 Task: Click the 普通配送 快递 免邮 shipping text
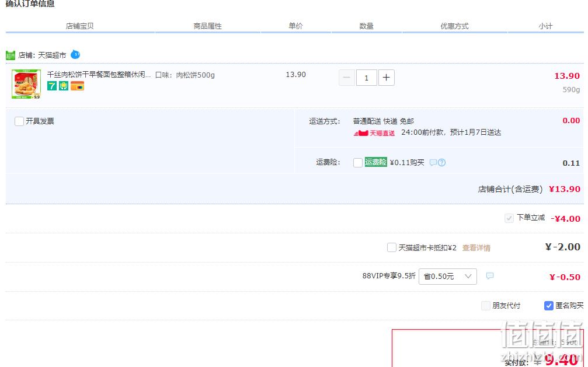tap(383, 121)
